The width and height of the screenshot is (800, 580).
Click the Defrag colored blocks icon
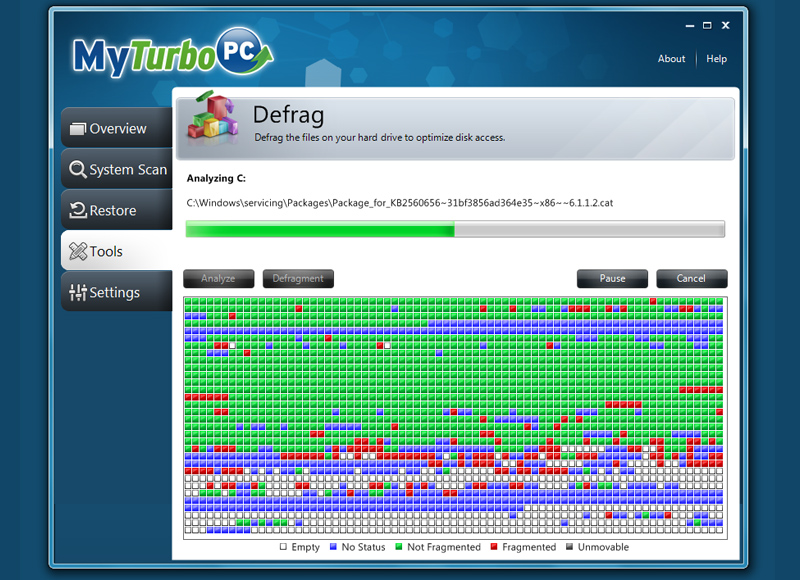click(x=211, y=121)
